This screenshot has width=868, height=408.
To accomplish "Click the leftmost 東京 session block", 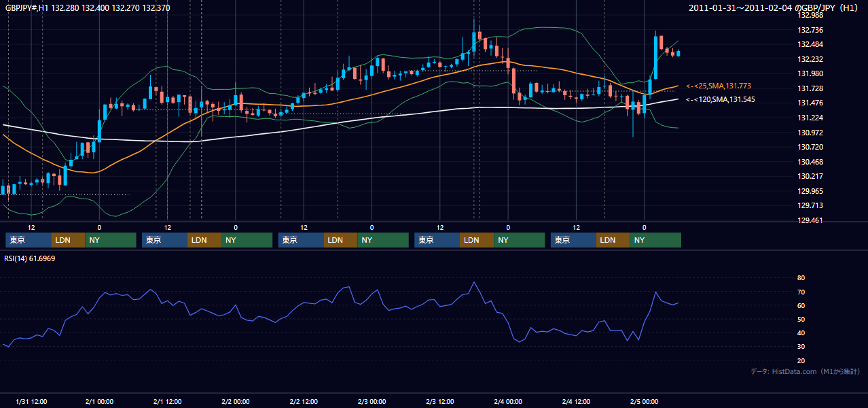I will pos(29,240).
